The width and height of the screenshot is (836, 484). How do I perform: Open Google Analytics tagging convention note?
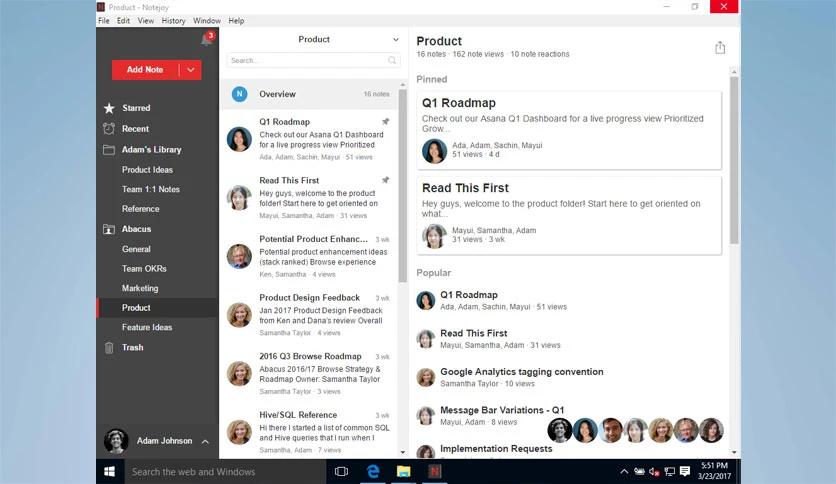521,372
